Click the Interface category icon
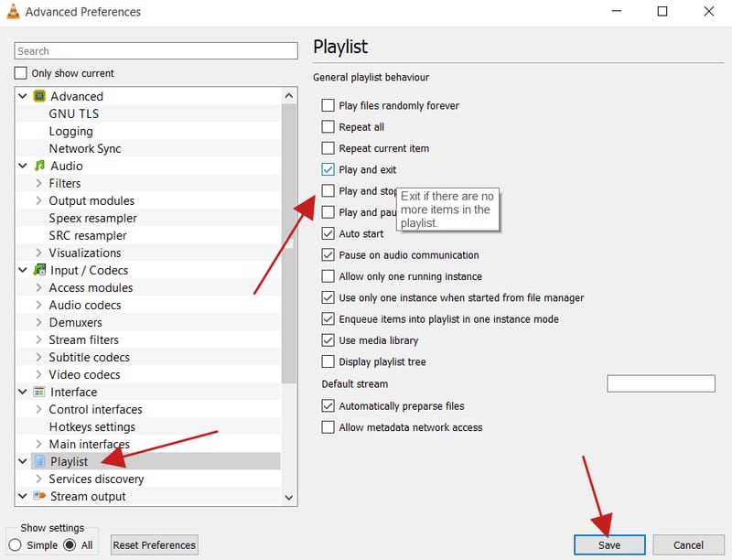 click(39, 392)
